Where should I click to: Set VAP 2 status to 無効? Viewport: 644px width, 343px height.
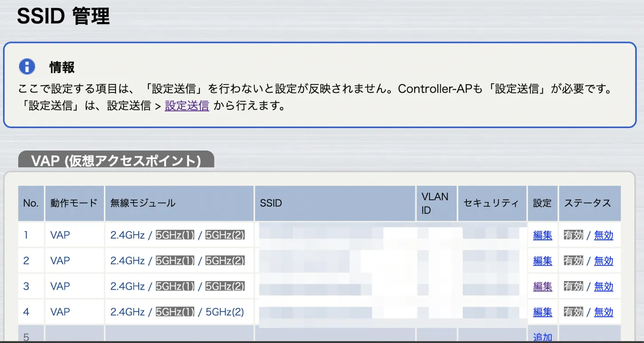603,261
